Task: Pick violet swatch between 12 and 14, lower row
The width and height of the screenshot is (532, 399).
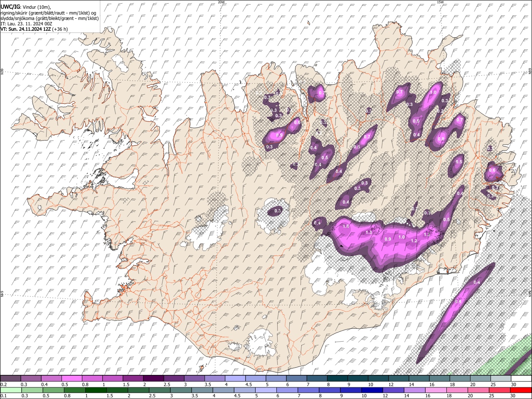Action: click(393, 390)
